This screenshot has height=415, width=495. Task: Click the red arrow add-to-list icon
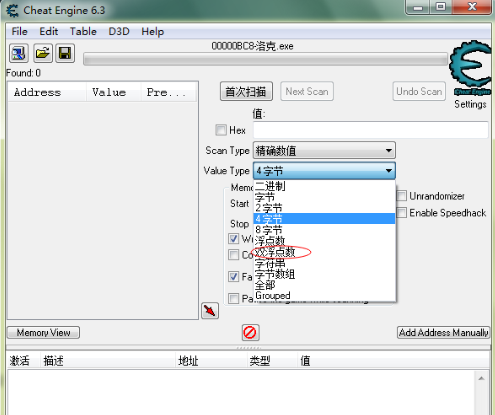pos(210,311)
